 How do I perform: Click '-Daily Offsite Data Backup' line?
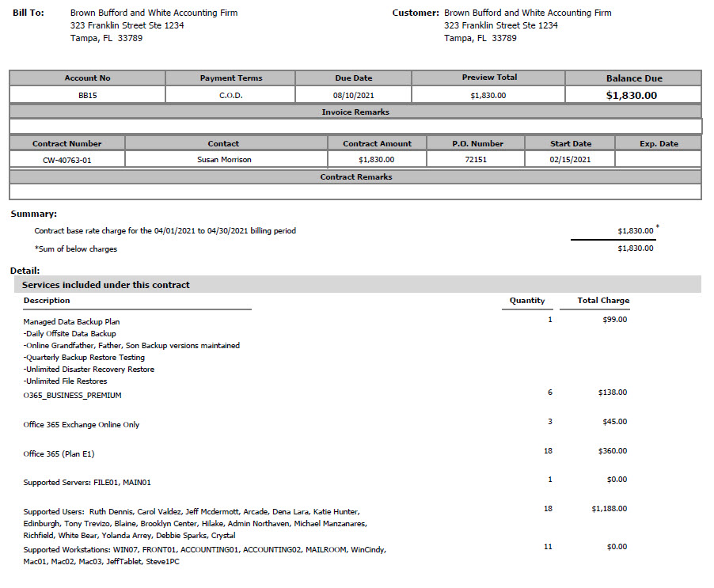click(70, 334)
